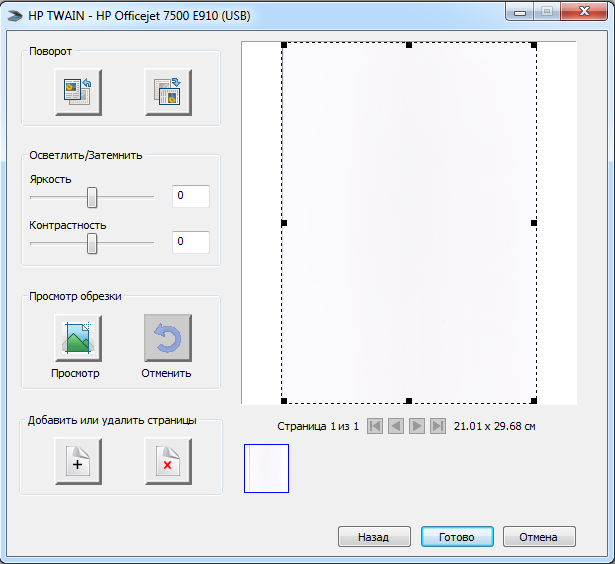This screenshot has width=615, height=564.
Task: Click the Просмотр crop preview icon
Action: point(78,338)
